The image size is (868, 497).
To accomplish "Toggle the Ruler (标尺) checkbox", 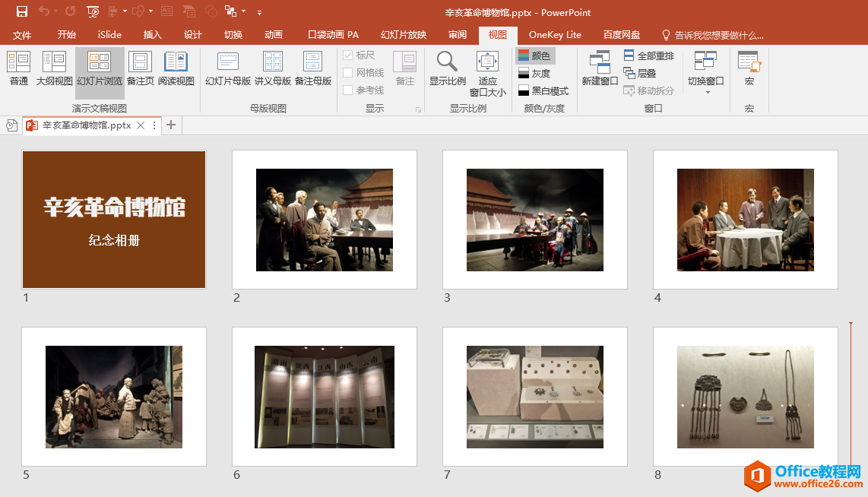I will (x=347, y=55).
